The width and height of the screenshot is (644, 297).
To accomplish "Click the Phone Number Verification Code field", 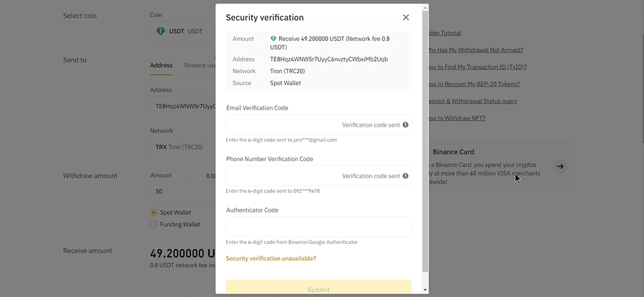I will coord(318,176).
